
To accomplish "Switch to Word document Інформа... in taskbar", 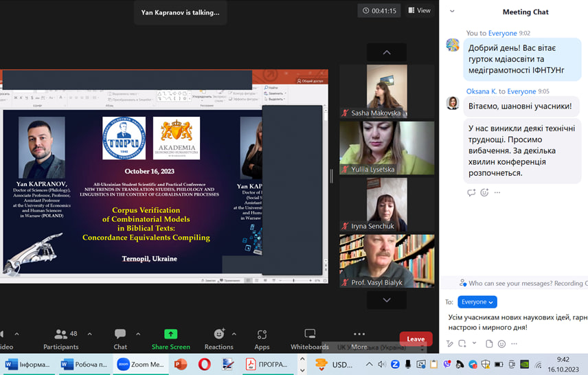I will tap(27, 364).
